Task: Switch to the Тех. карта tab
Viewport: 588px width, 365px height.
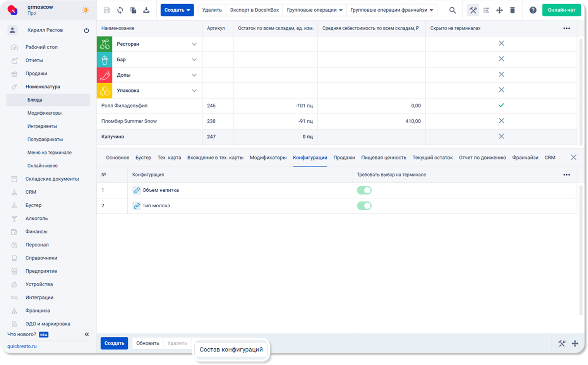Action: (x=169, y=158)
